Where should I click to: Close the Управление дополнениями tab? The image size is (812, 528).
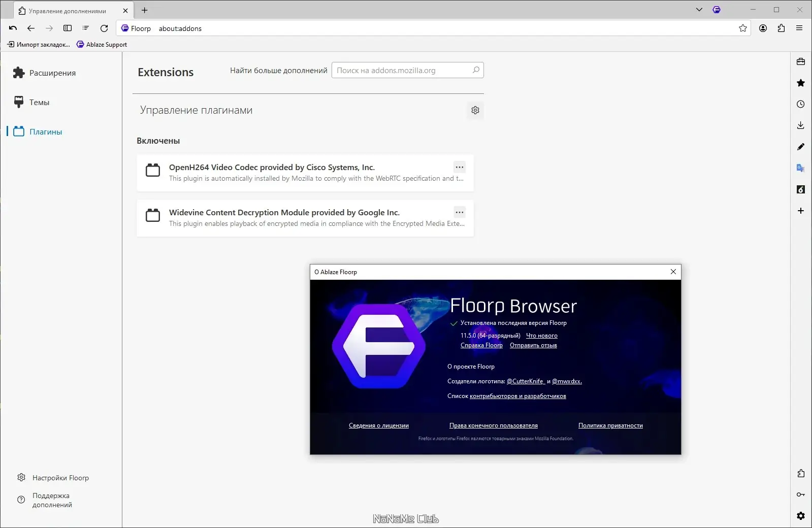coord(125,11)
